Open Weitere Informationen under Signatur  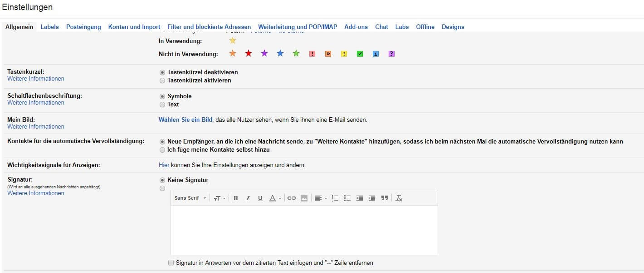(36, 193)
